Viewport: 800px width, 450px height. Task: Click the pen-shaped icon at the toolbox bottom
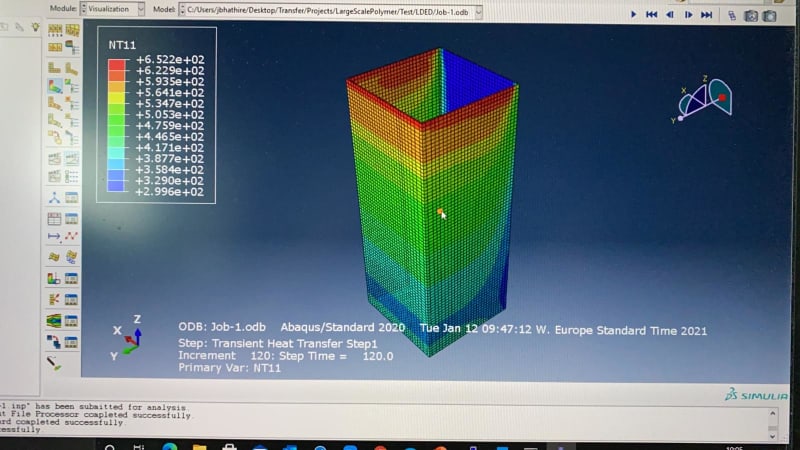coord(54,363)
